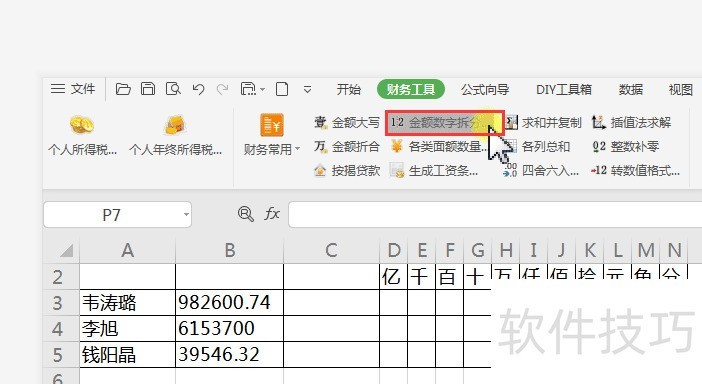
Task: Click the undo arrow icon
Action: 198,90
